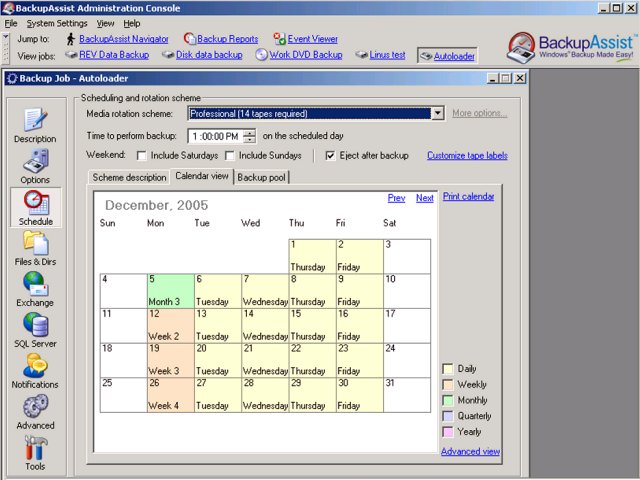Click the Disk data backup drive icon
Viewport: 640px width, 480px height.
[x=168, y=54]
